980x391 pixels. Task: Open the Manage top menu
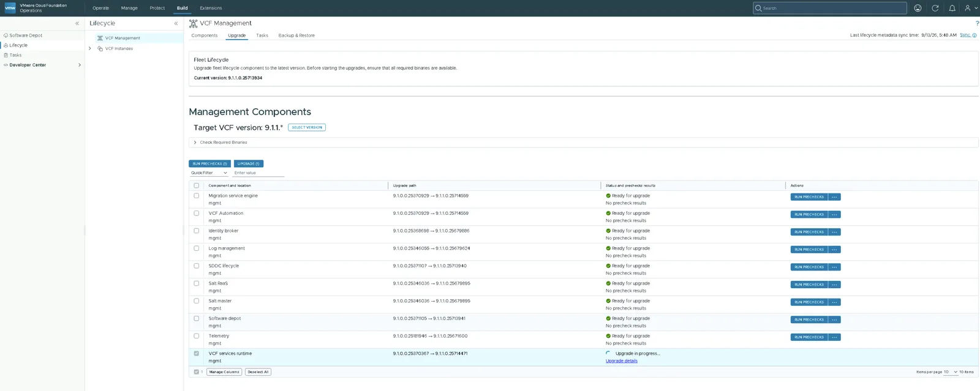129,8
